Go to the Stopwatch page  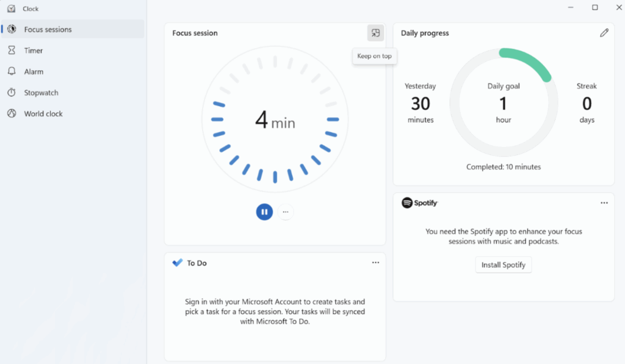point(41,93)
